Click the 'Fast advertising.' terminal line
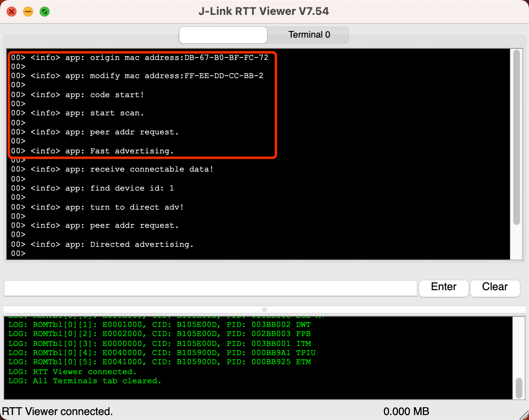The height and width of the screenshot is (420, 529). click(x=93, y=151)
